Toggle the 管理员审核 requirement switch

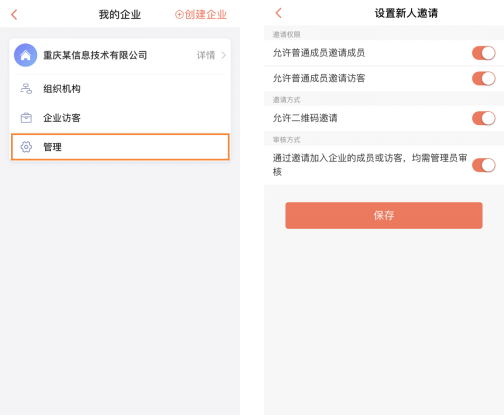click(x=484, y=165)
